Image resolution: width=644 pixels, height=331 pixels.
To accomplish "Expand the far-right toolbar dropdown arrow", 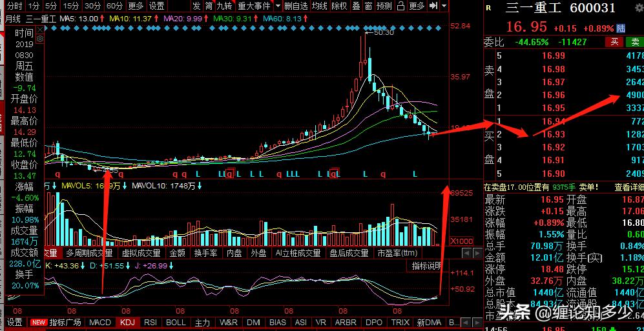I will pos(444,6).
